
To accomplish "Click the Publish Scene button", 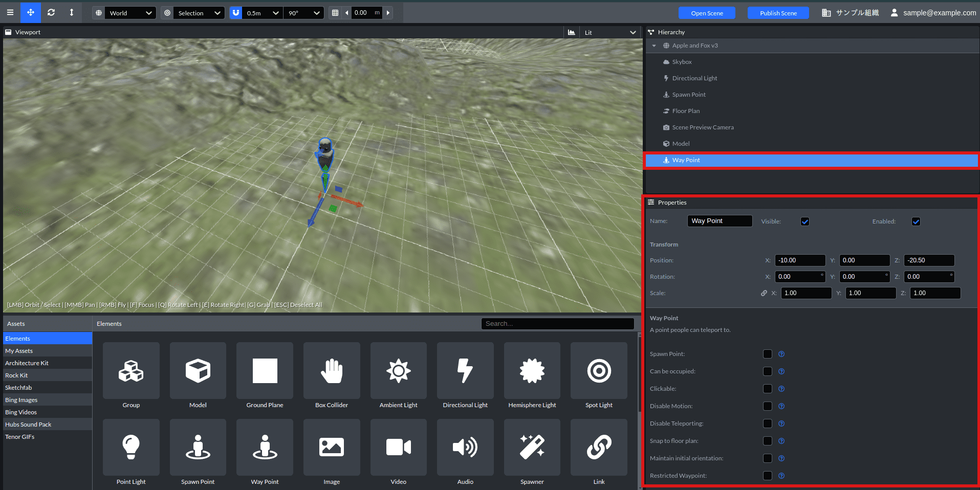I will [778, 13].
